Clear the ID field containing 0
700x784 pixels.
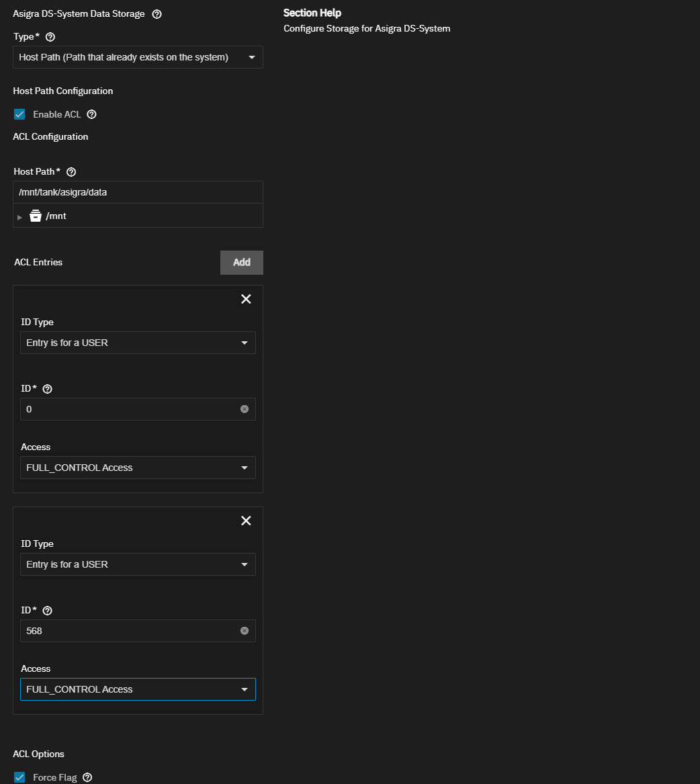click(245, 409)
